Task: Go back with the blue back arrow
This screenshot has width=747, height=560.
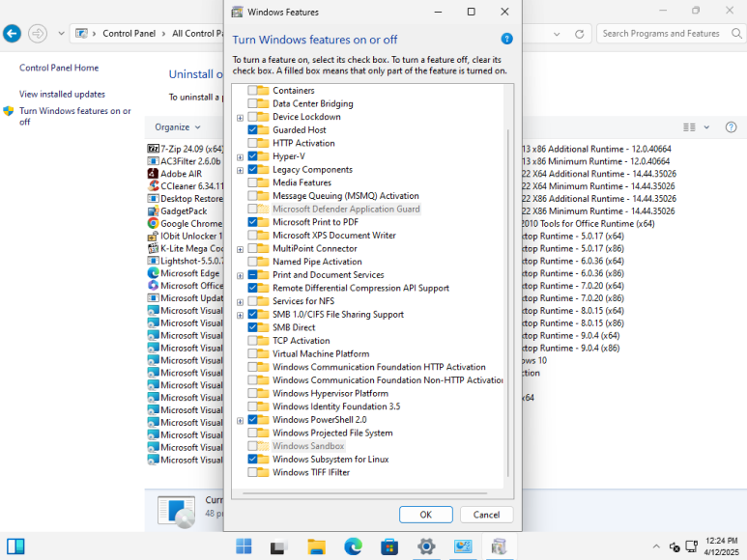Action: coord(12,33)
